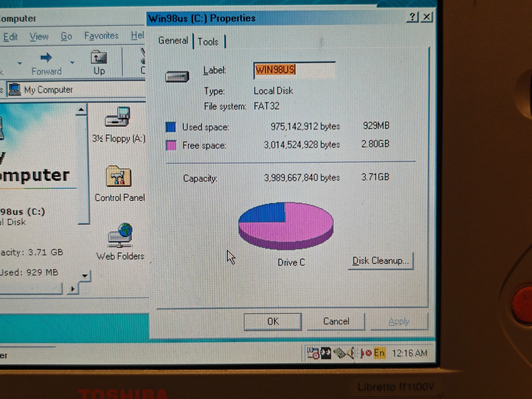Click the PC Card tray icon
Image resolution: width=532 pixels, height=399 pixels.
[x=339, y=353]
